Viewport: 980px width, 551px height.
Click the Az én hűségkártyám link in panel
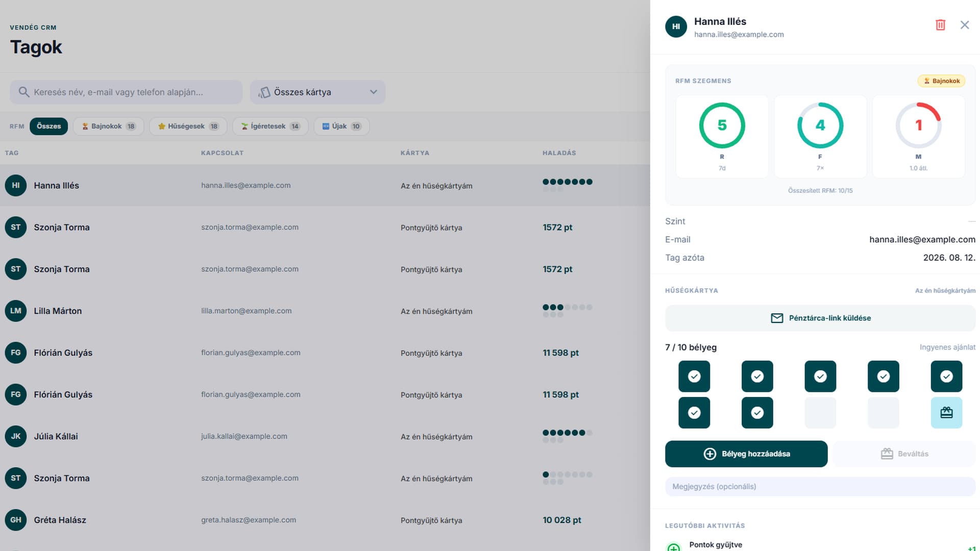945,291
